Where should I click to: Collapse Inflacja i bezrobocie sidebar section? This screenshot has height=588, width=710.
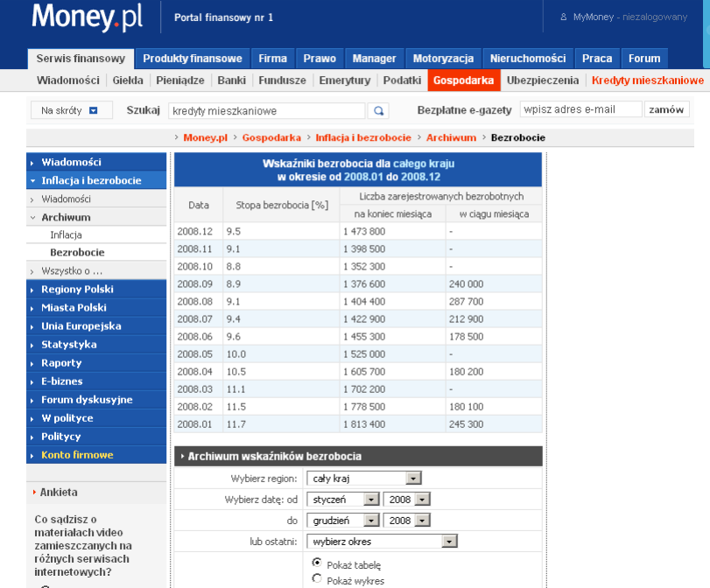(x=96, y=180)
